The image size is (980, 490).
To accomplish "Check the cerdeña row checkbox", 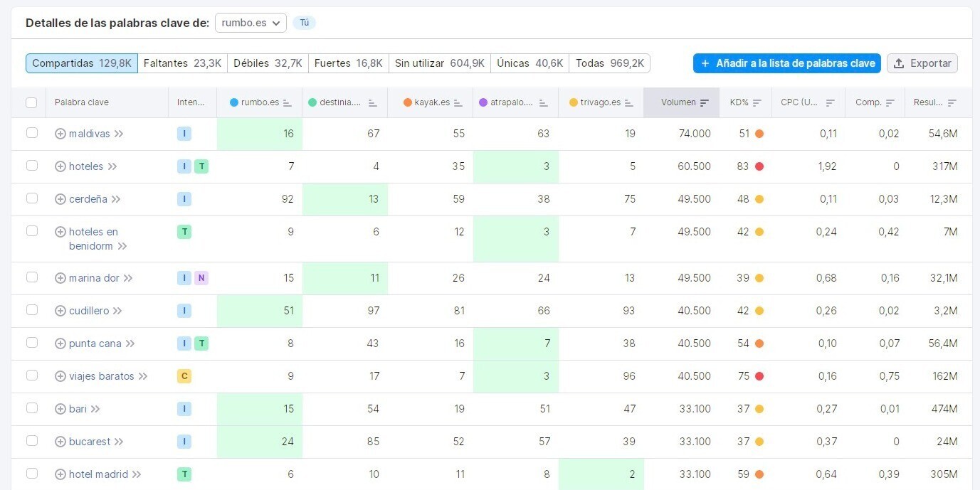I will 32,198.
